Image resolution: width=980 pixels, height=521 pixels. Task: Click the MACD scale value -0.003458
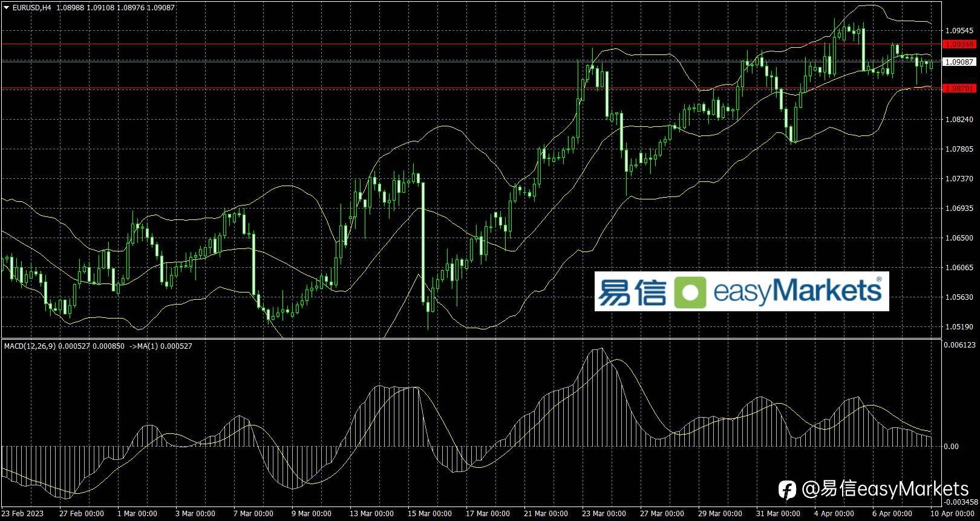tap(961, 502)
